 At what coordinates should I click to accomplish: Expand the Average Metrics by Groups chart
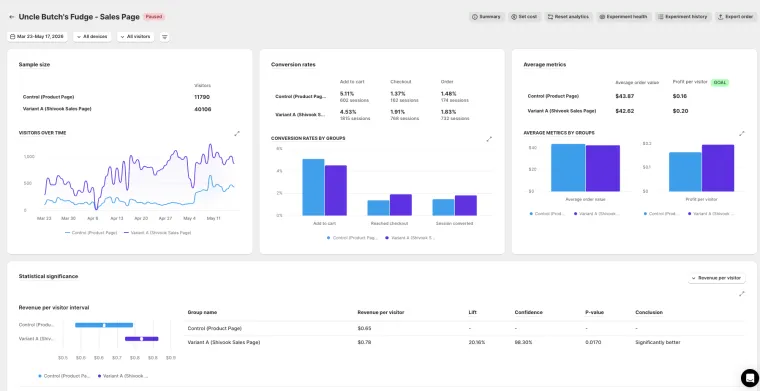742,133
